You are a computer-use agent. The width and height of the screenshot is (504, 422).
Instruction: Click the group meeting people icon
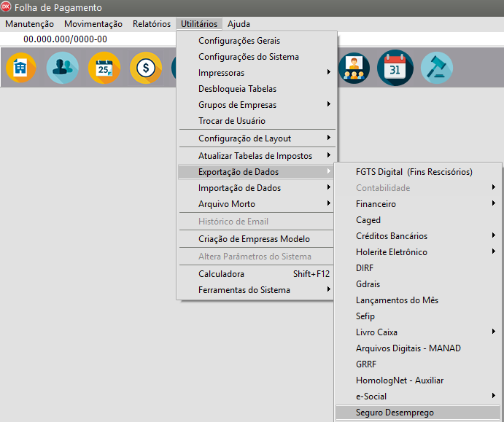pos(354,69)
